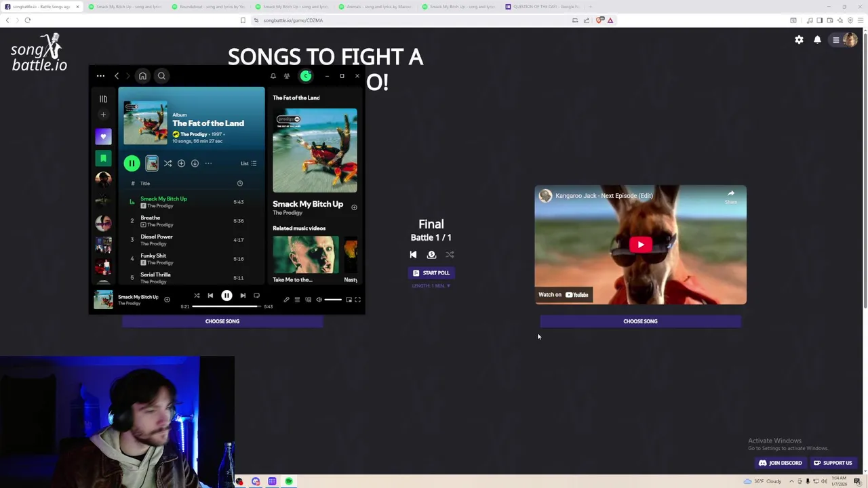Image resolution: width=868 pixels, height=488 pixels.
Task: Connect to a device in Spotify
Action: (x=308, y=300)
